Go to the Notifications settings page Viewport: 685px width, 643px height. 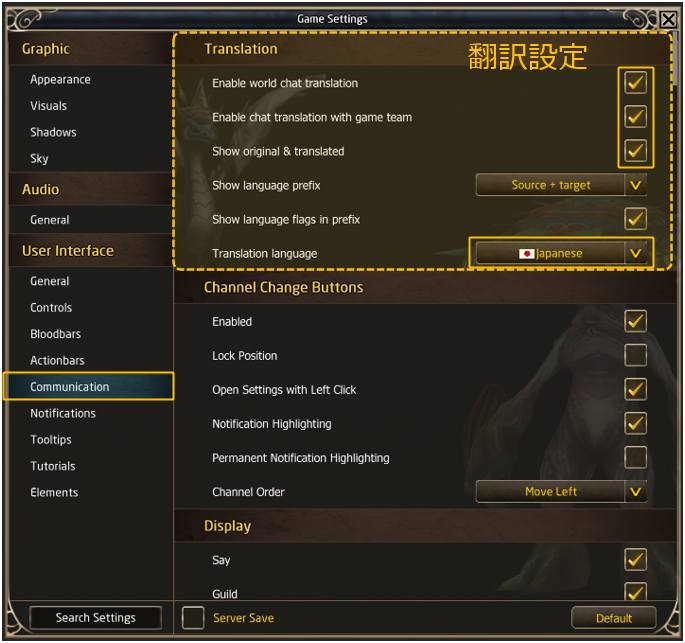pyautogui.click(x=63, y=413)
